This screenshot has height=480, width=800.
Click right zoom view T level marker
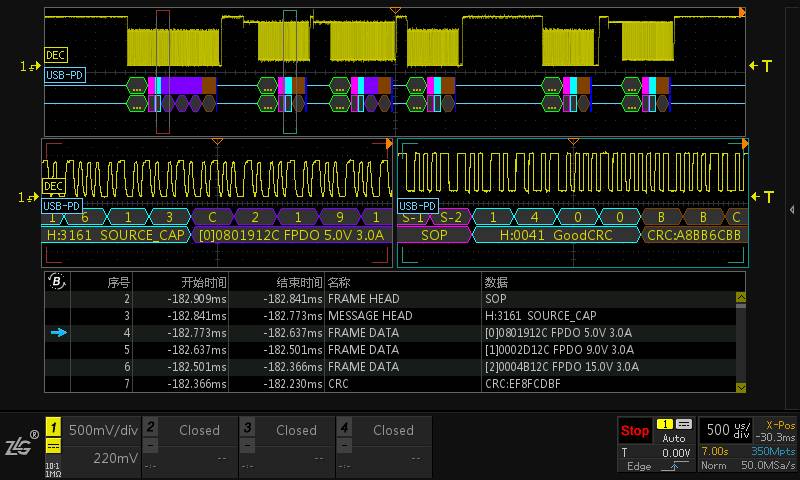click(762, 196)
